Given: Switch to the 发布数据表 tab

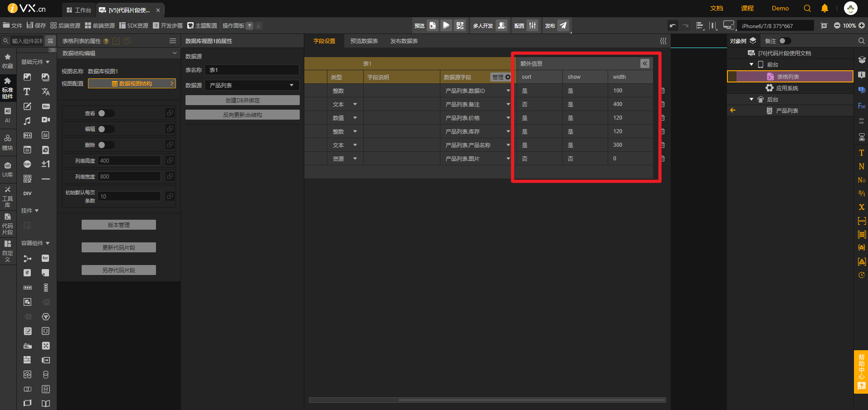Looking at the screenshot, I should [x=404, y=41].
